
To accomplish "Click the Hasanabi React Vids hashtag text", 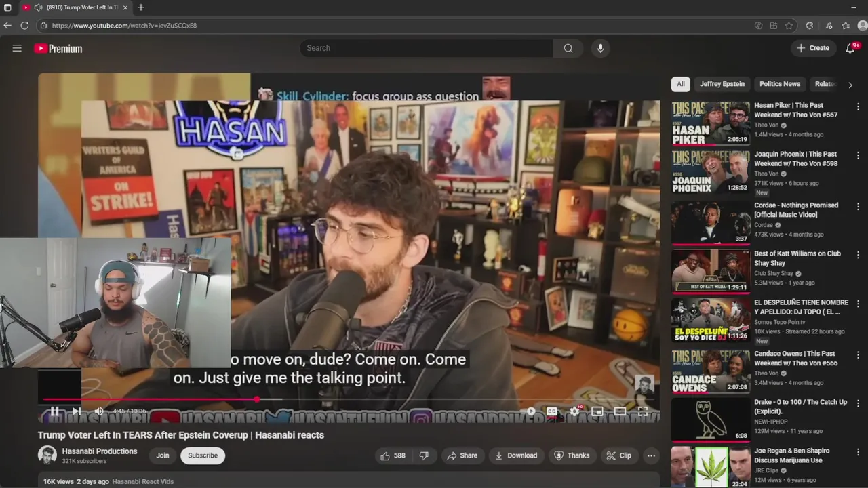I will (x=143, y=481).
